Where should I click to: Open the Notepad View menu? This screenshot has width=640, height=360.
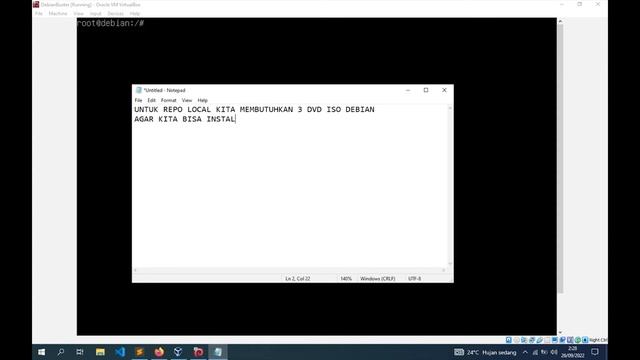[x=187, y=100]
